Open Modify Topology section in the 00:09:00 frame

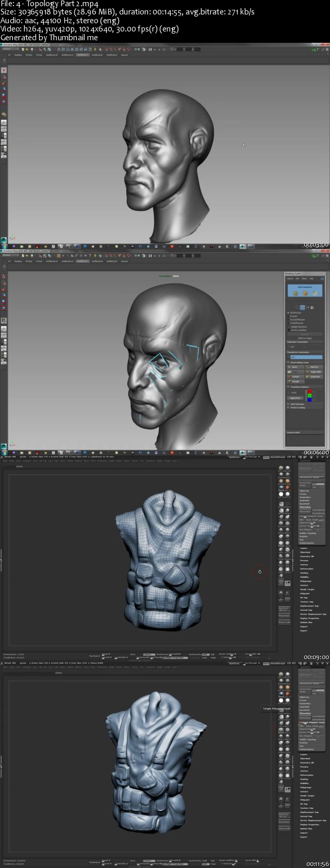(308, 533)
